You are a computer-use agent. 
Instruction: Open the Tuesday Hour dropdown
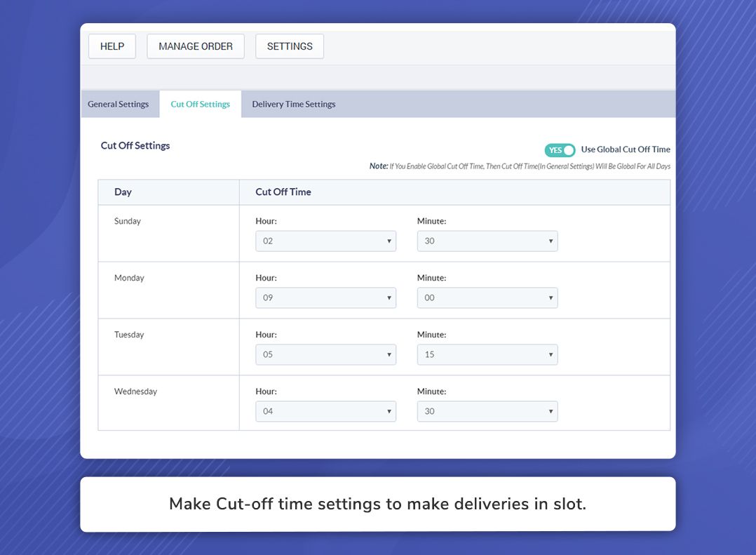pos(325,354)
